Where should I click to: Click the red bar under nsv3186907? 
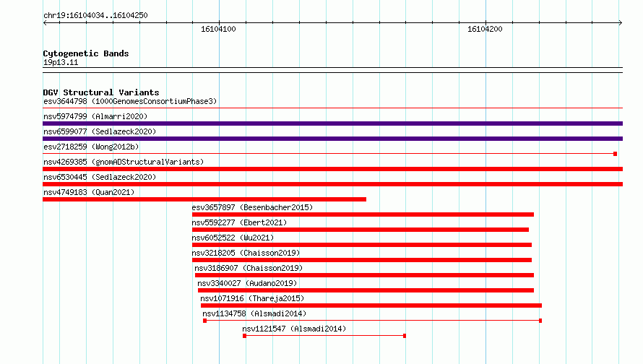tap(364, 275)
